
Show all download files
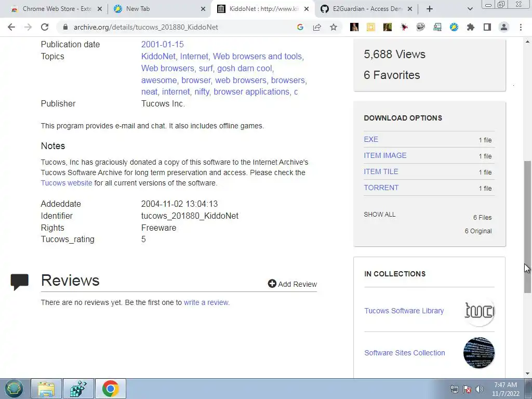[380, 215]
